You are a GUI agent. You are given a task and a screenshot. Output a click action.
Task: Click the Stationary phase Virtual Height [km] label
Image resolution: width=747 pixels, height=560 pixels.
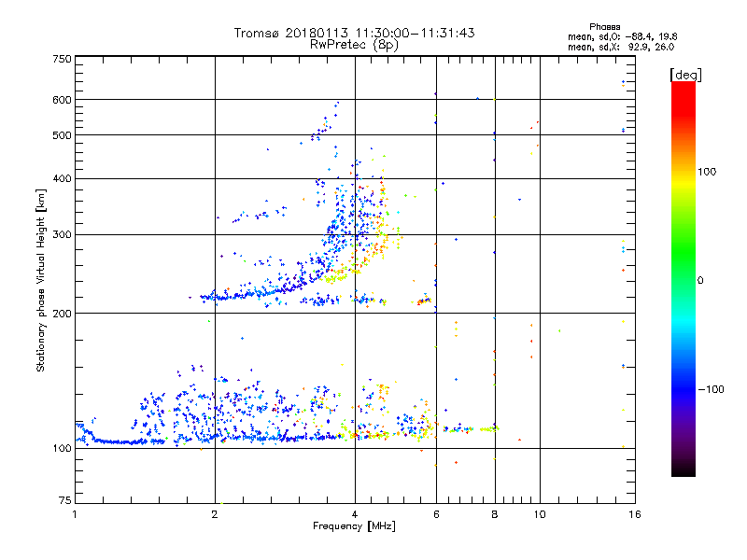click(x=41, y=280)
